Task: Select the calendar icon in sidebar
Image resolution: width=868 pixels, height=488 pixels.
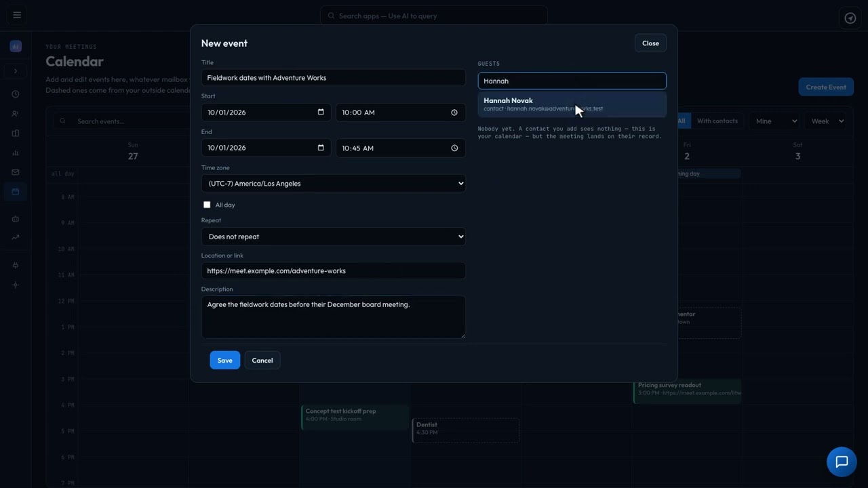Action: coord(16,192)
